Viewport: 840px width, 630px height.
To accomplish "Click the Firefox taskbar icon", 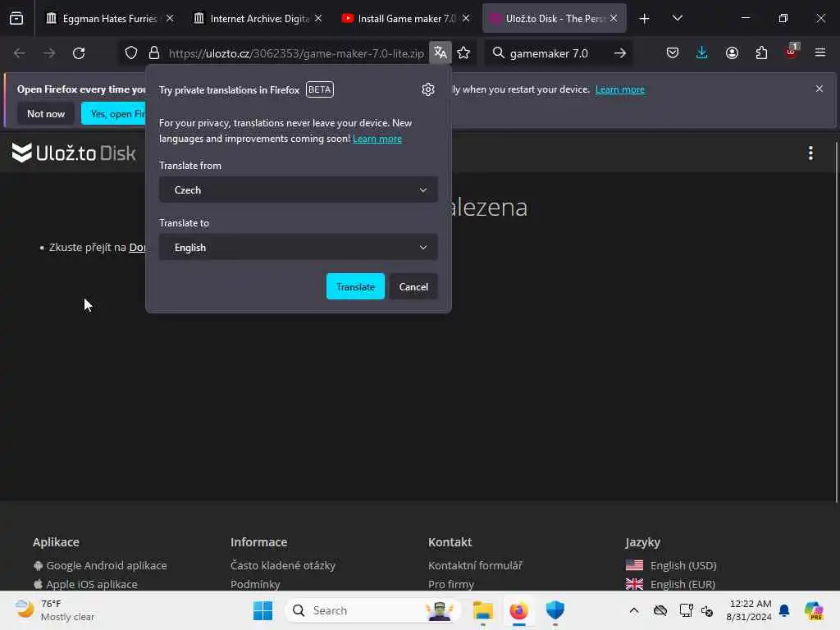I will pos(518,610).
